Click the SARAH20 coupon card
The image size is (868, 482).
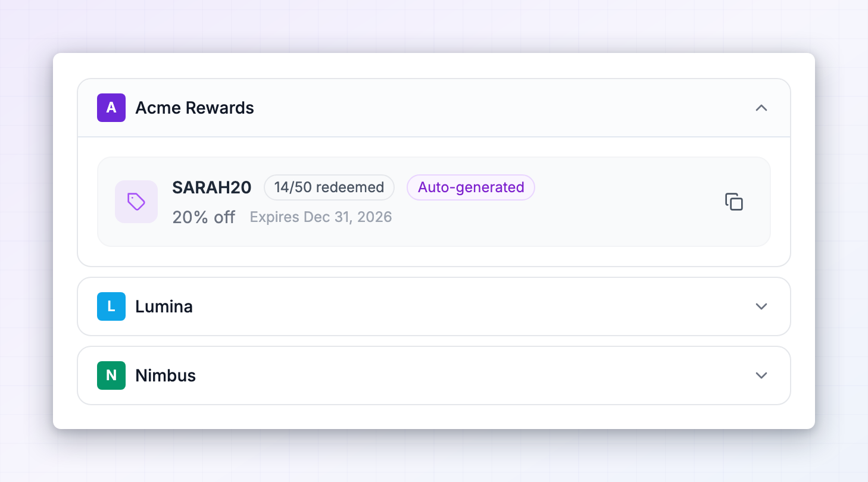coord(434,202)
